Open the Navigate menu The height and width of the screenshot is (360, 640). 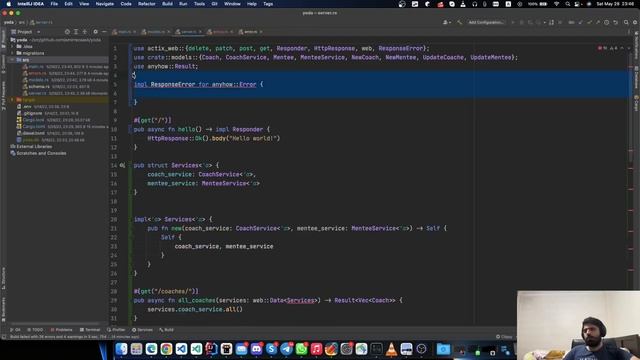click(x=104, y=4)
